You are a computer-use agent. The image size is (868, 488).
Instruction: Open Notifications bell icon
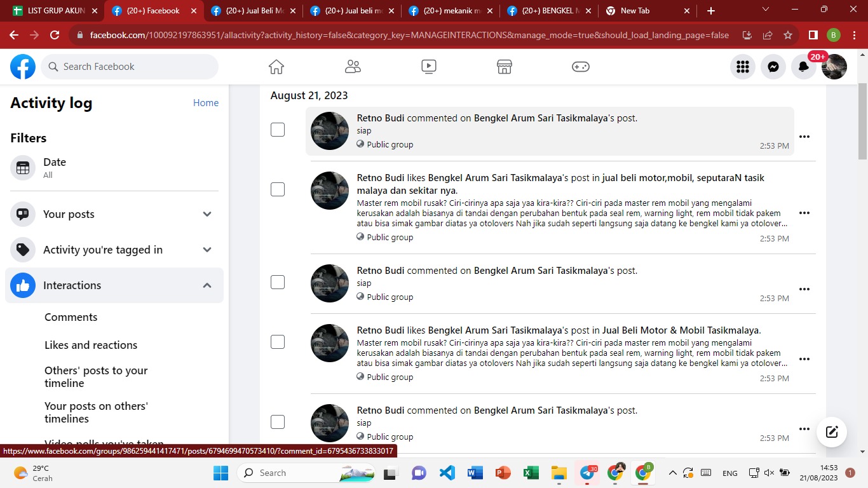click(804, 67)
